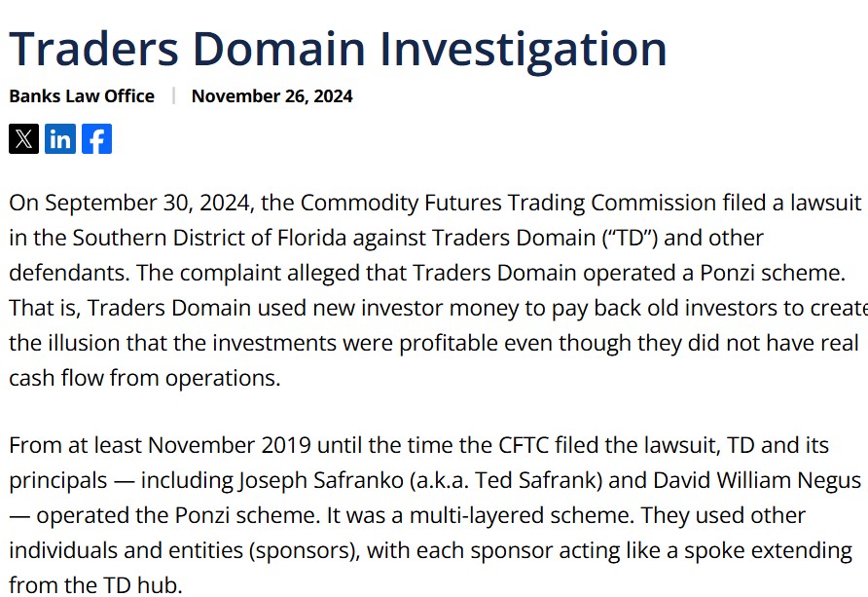Click the (“TD”) abbreviation in the first paragraph
Screen dimensions: 868x597
click(630, 238)
